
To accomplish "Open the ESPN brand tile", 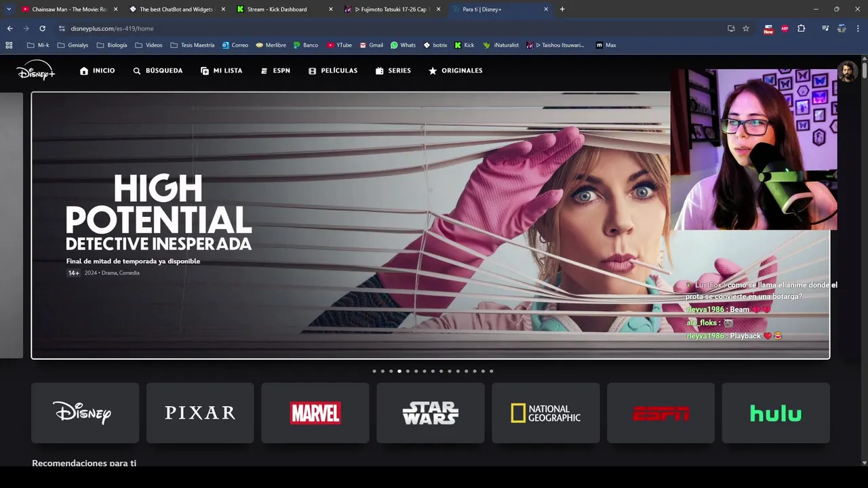I will coord(660,413).
